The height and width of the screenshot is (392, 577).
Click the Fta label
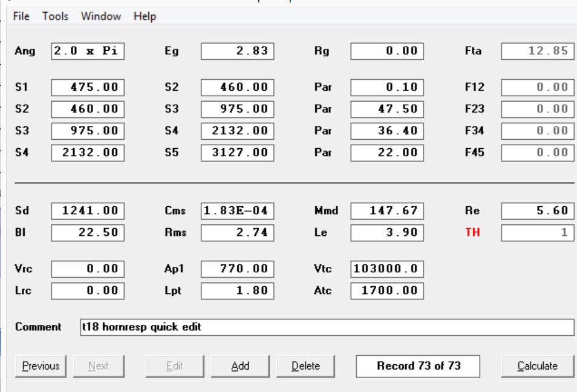click(473, 51)
